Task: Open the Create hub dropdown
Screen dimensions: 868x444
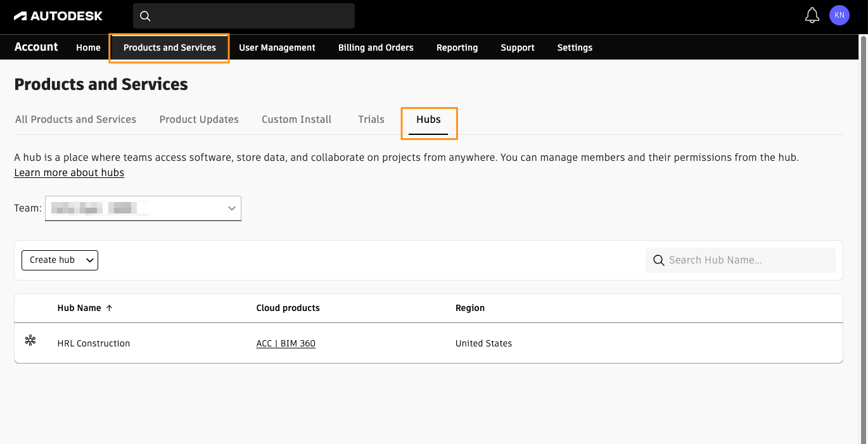Action: click(x=60, y=260)
